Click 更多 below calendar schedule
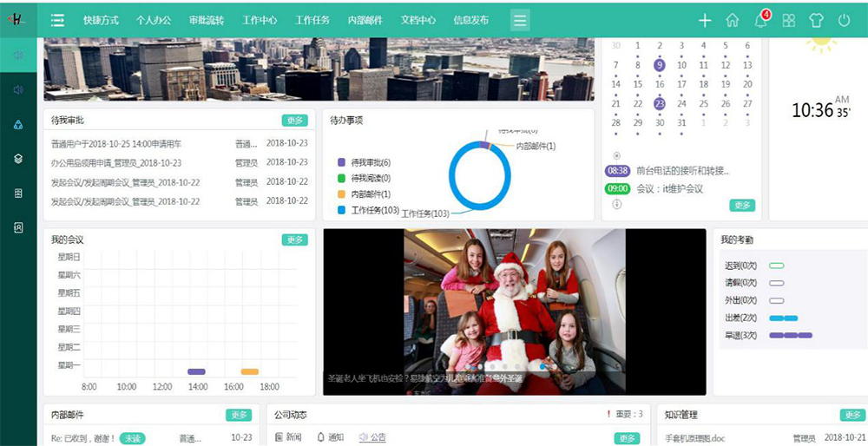 click(x=742, y=206)
